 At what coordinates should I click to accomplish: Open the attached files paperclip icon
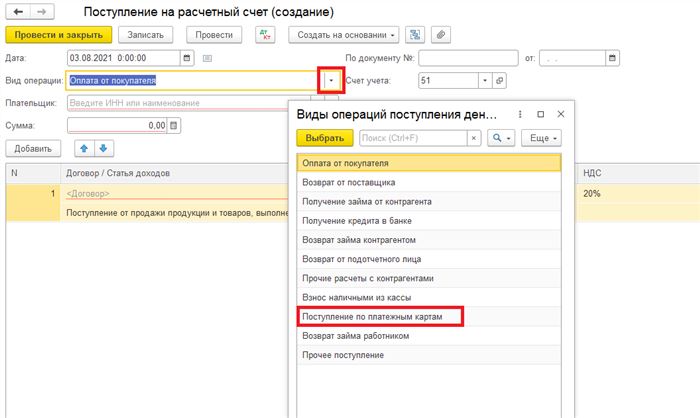(441, 35)
